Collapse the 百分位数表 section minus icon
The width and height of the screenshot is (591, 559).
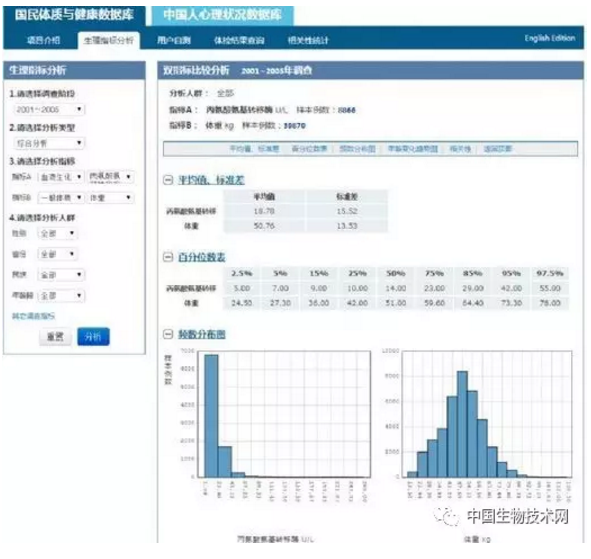168,257
